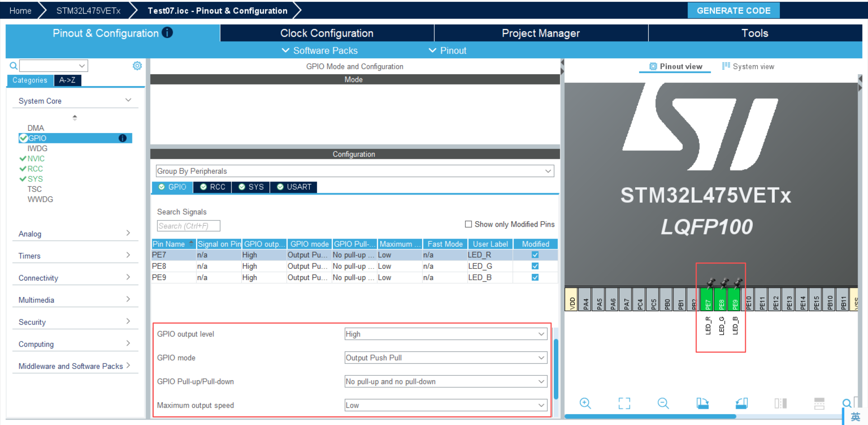Viewport: 868px width, 425px height.
Task: Select IWDG in System Core list
Action: tap(37, 148)
